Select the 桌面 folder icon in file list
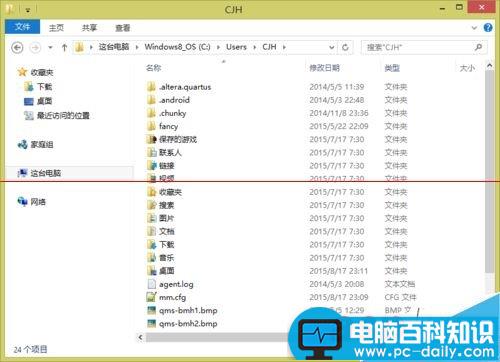This screenshot has height=362, width=500. 151,271
